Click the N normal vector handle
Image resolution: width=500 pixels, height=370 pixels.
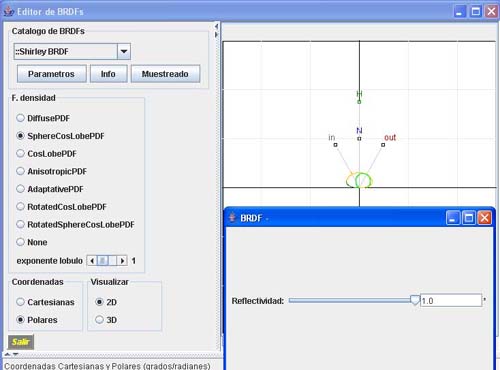click(x=359, y=138)
